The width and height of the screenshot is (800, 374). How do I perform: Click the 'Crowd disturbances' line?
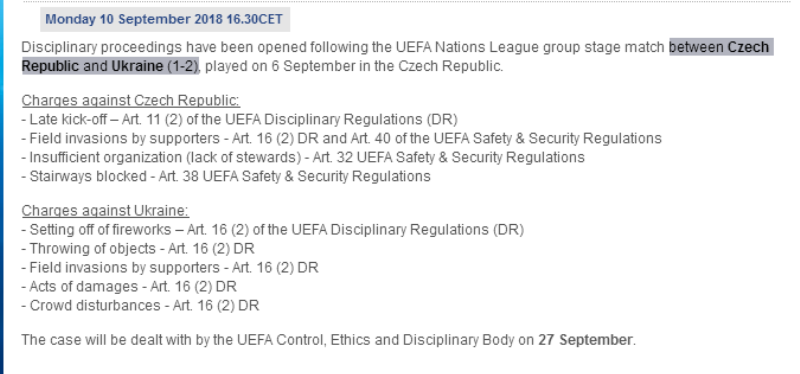140,306
